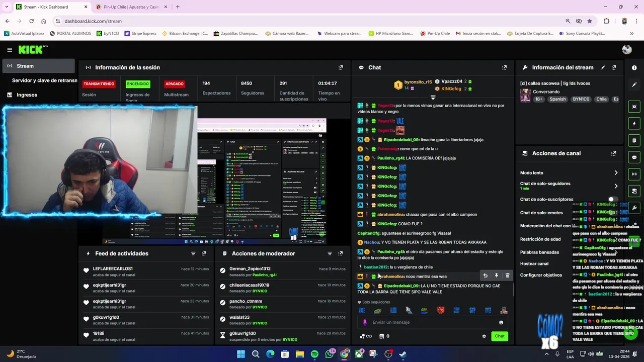Viewport: 644px width, 362px height.
Task: Show all bookmarks overflow chevron
Action: [632, 34]
